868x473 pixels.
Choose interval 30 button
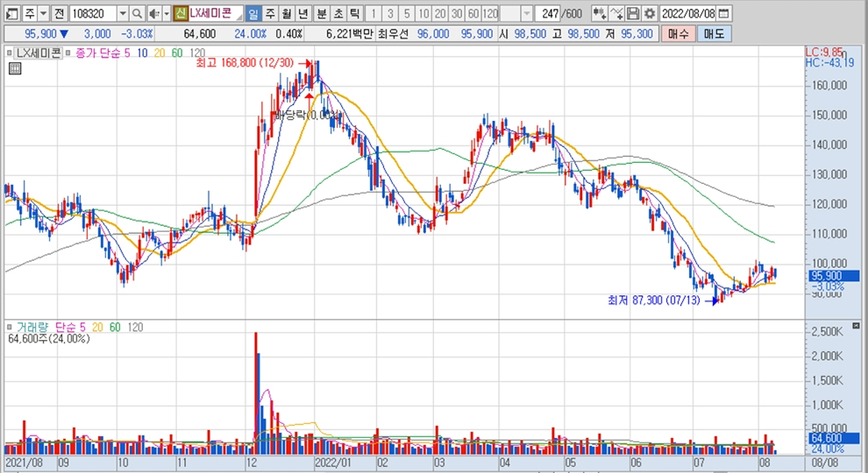(x=457, y=13)
